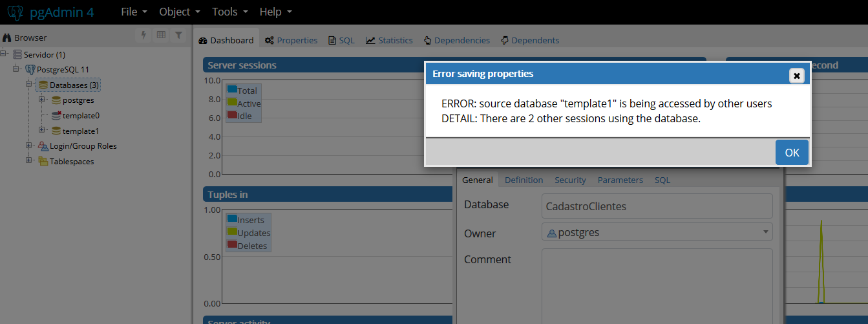Collapse the Servidor (1) node
Image resolution: width=868 pixels, height=324 pixels.
point(4,54)
